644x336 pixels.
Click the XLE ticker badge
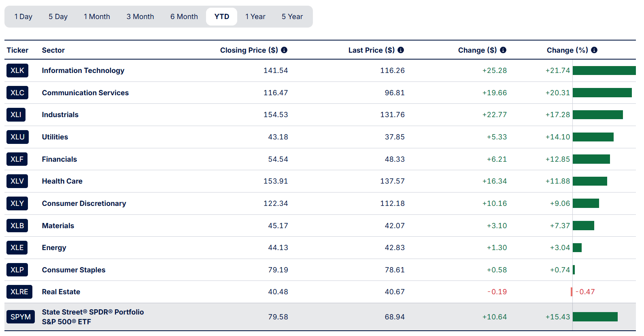[17, 248]
